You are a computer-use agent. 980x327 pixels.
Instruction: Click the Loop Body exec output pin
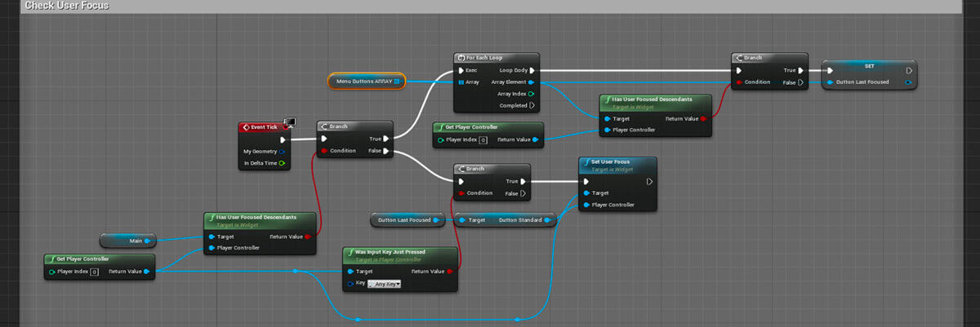point(532,70)
